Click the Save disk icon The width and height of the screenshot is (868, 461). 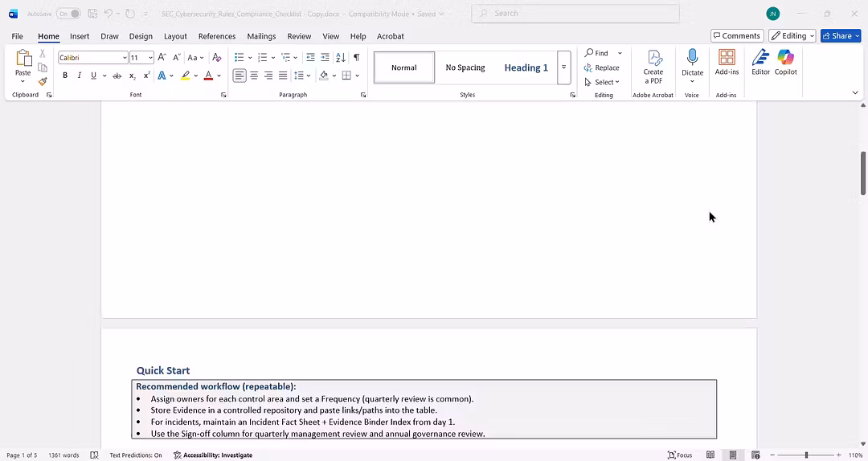pos(92,14)
